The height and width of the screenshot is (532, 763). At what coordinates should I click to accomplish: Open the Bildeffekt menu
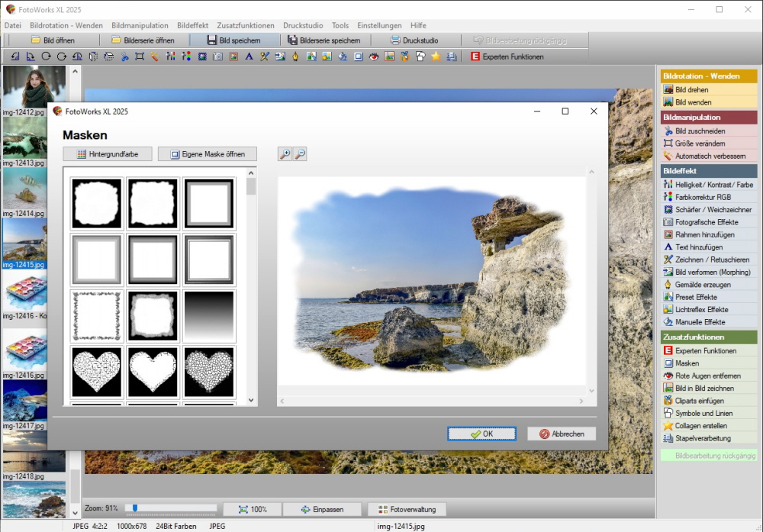[x=192, y=25]
